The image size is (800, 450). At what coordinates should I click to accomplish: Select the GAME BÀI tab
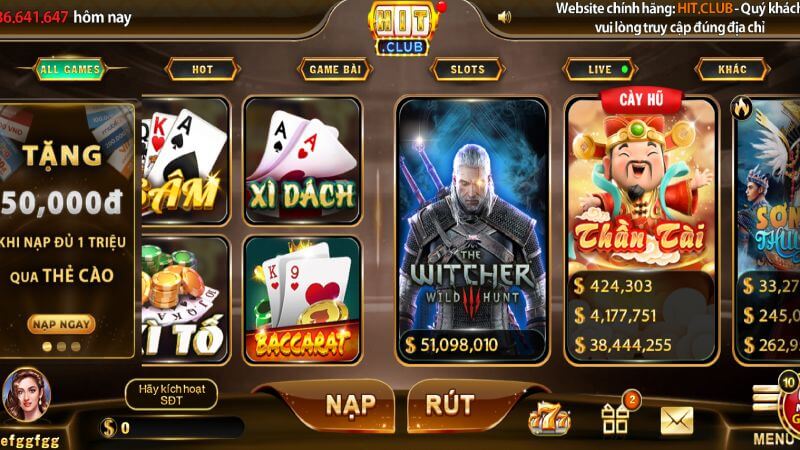click(335, 69)
